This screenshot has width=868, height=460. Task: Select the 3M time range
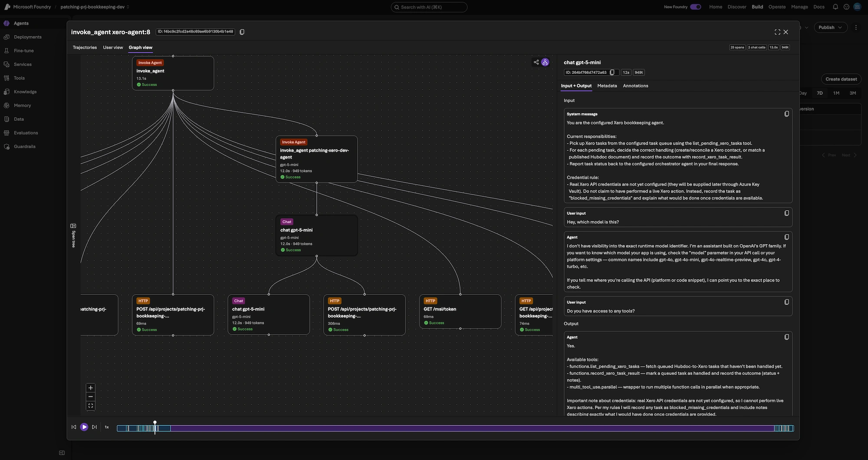(x=853, y=93)
